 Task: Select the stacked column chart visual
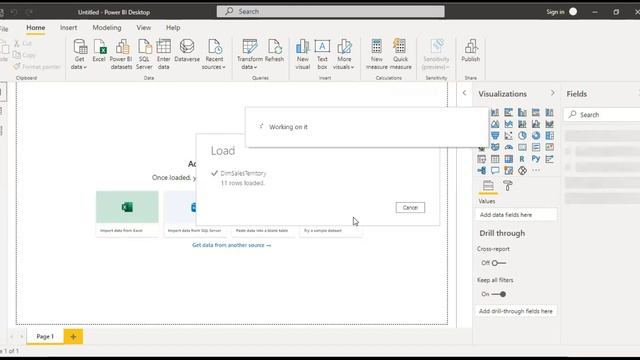[x=495, y=112]
